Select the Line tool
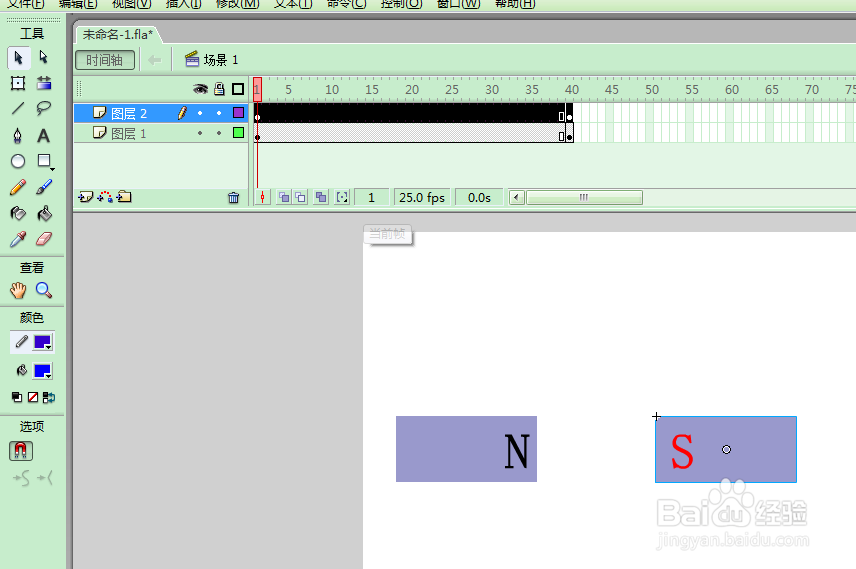The height and width of the screenshot is (569, 856). coord(18,108)
